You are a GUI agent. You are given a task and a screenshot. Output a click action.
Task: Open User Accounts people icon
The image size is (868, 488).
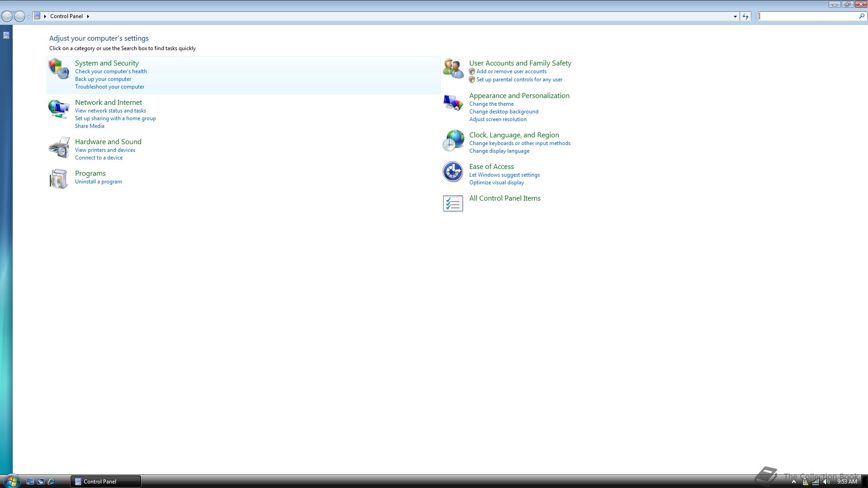pyautogui.click(x=453, y=69)
